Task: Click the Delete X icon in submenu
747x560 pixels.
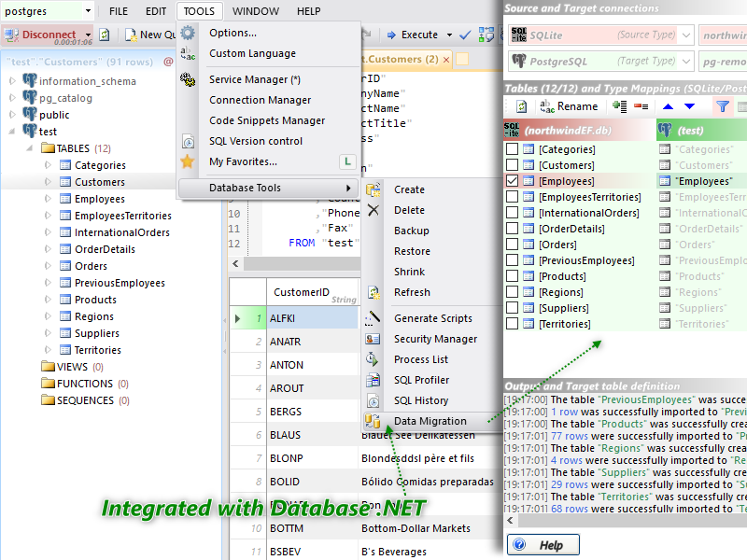Action: pyautogui.click(x=373, y=210)
